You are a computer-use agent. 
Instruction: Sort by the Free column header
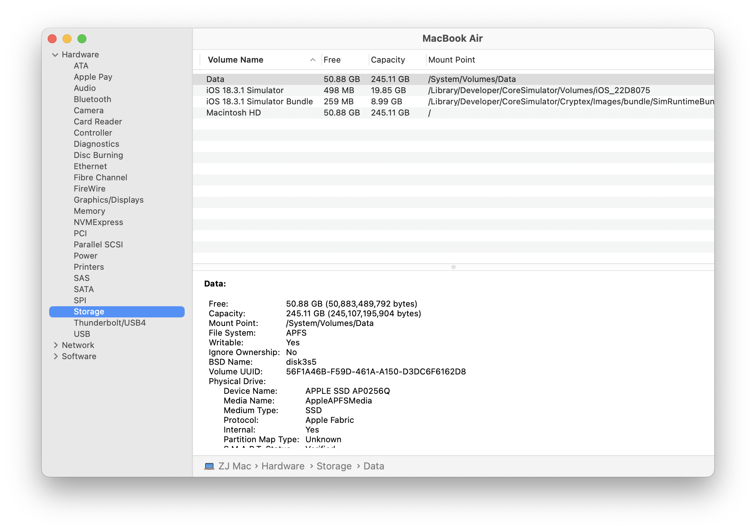(332, 60)
